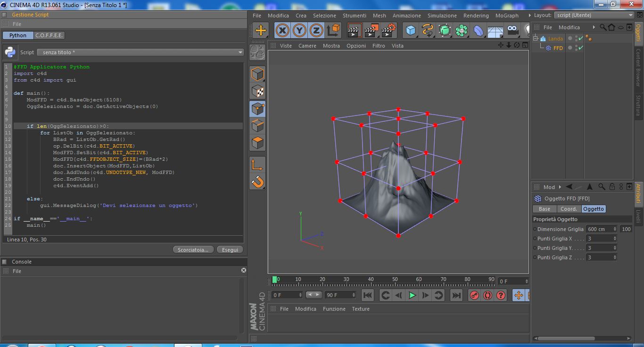Click the Scorciatoia button

193,249
